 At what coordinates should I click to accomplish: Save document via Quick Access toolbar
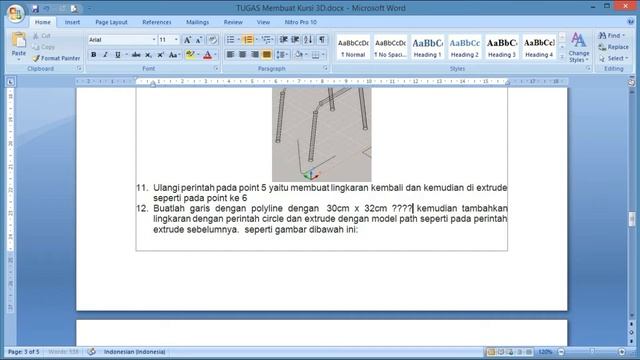coord(35,8)
